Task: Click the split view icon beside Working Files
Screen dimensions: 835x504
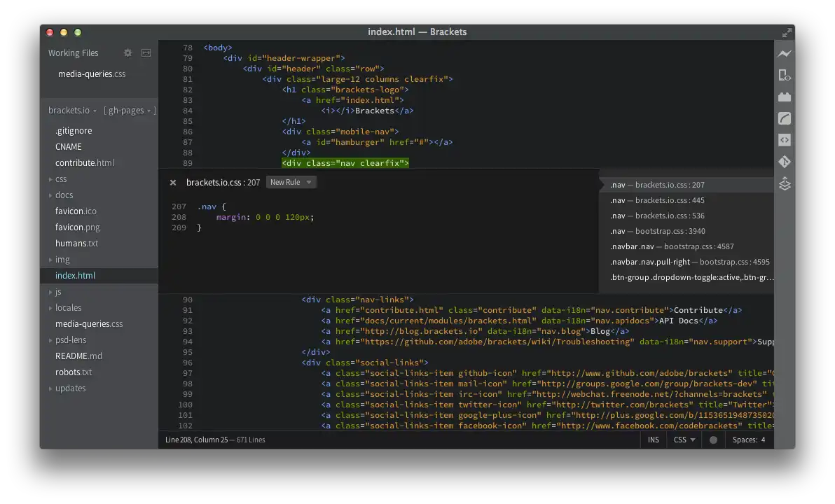Action: click(x=146, y=53)
